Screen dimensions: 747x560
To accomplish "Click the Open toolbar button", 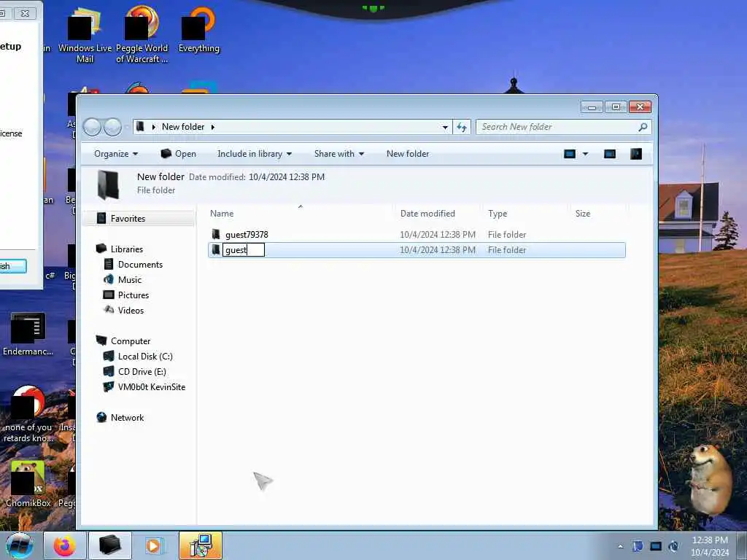I will pyautogui.click(x=179, y=154).
